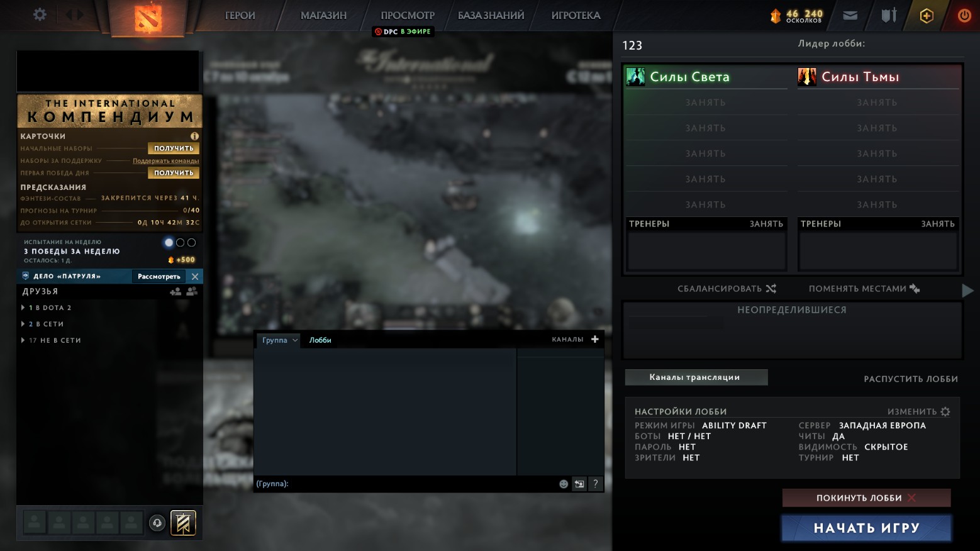Click the Рассмотреть button
This screenshot has width=980, height=551.
[159, 276]
